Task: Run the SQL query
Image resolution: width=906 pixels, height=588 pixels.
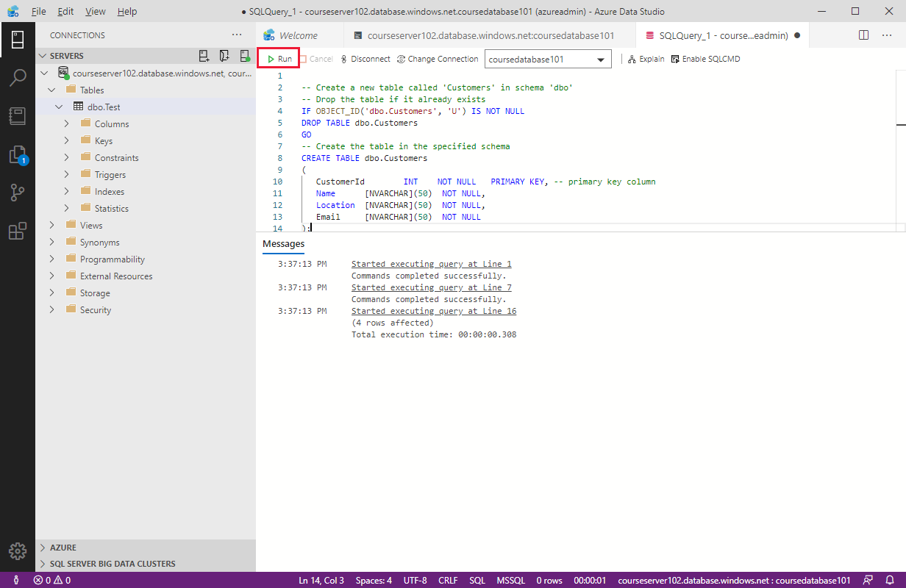Action: (278, 58)
